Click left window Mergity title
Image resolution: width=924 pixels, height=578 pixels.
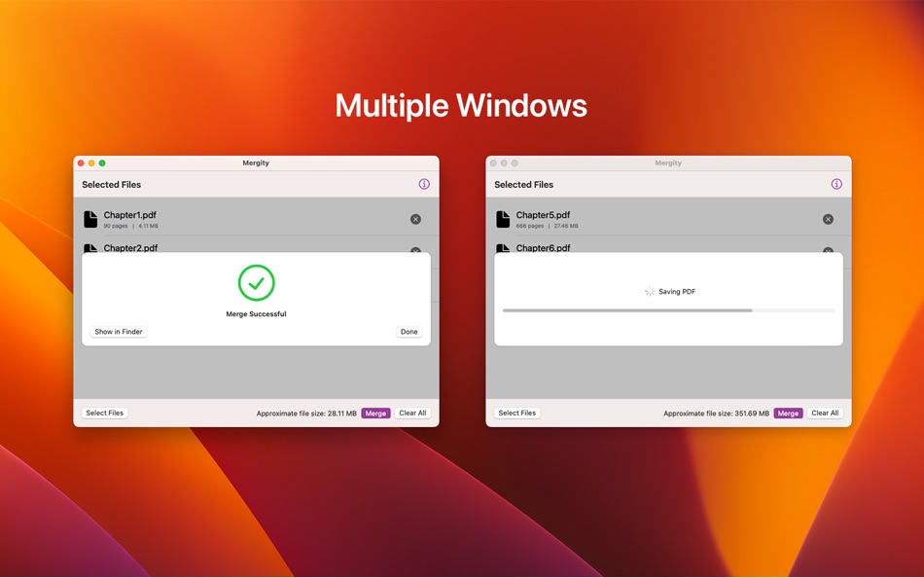(x=256, y=163)
